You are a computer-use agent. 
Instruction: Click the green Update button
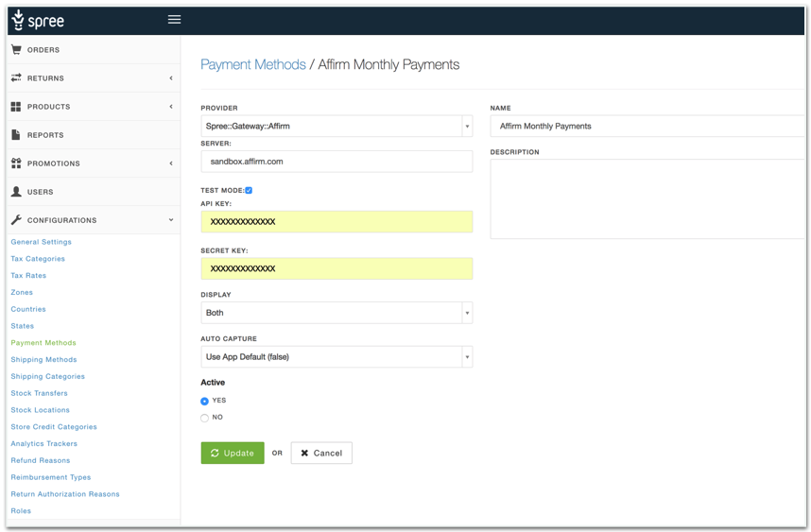pyautogui.click(x=233, y=453)
